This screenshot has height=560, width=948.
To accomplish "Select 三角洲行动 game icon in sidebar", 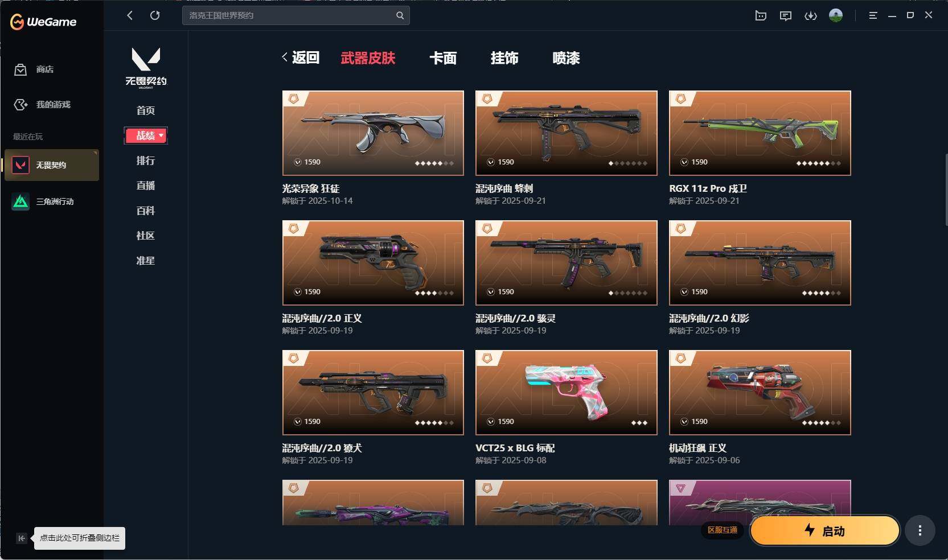I will coord(21,201).
